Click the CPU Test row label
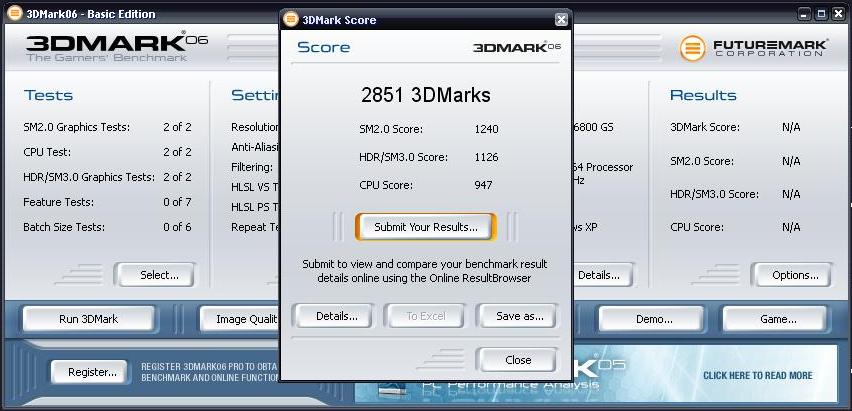The height and width of the screenshot is (411, 852). [x=47, y=152]
